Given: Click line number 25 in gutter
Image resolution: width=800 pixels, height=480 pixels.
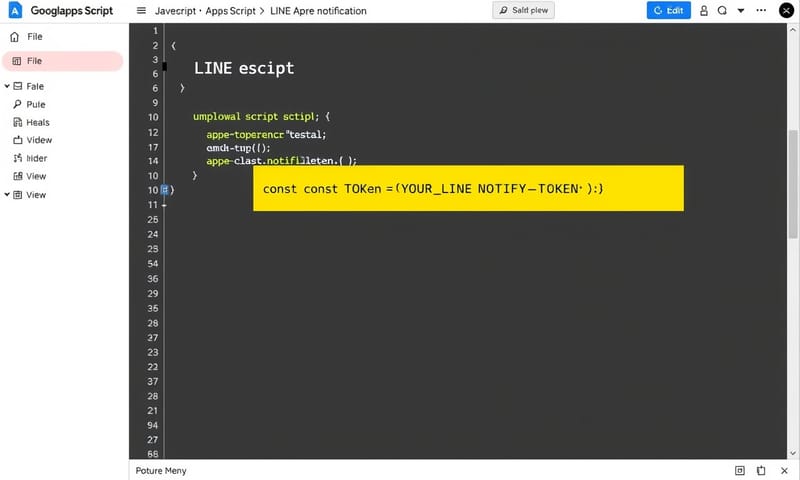Looking at the screenshot, I should click(x=153, y=220).
